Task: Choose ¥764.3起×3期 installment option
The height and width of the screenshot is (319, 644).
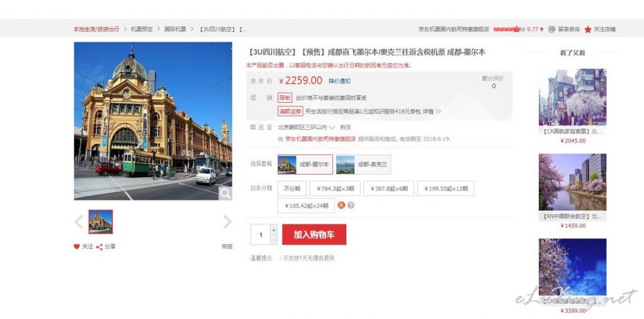Action: click(335, 188)
